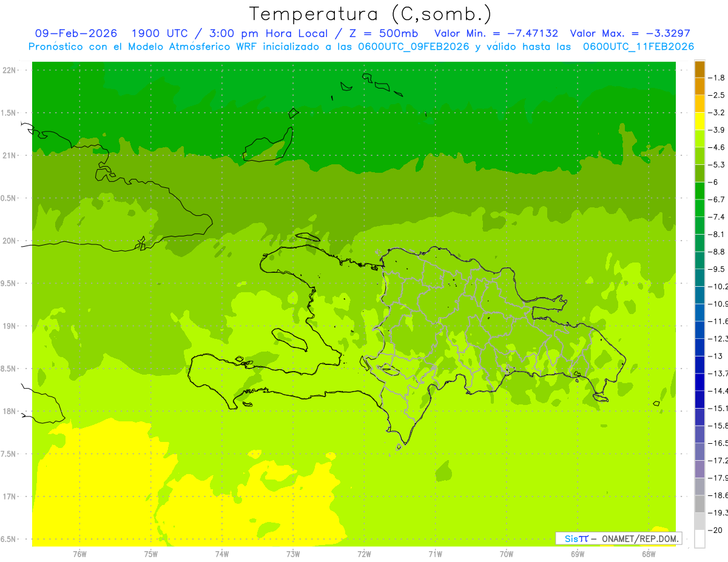Click the "74W" longitude label
The height and width of the screenshot is (562, 728).
click(x=222, y=554)
